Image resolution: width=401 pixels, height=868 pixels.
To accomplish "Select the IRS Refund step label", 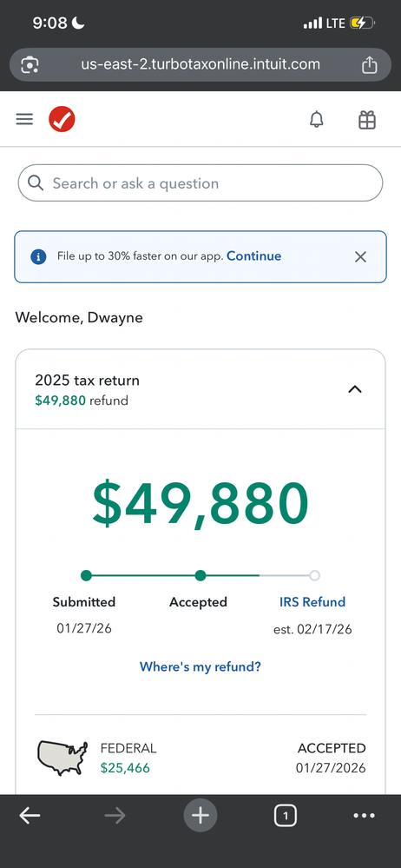I will 312,602.
